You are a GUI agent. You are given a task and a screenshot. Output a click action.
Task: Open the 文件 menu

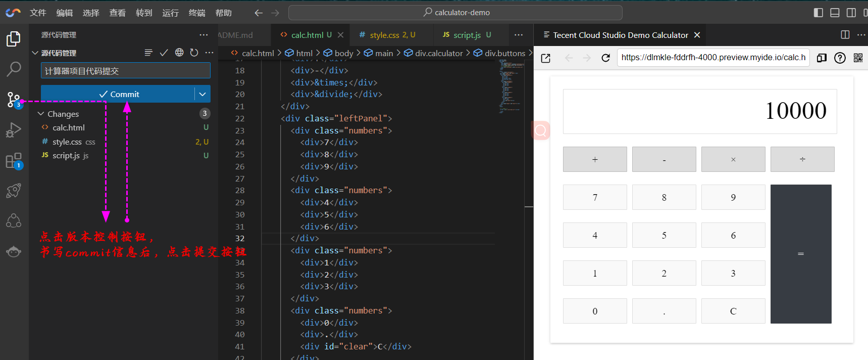pyautogui.click(x=38, y=13)
